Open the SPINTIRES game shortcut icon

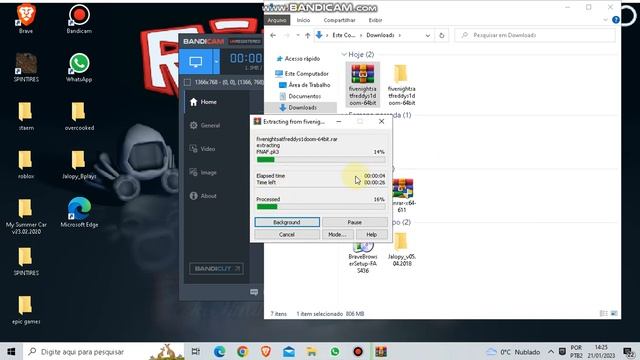click(x=26, y=67)
